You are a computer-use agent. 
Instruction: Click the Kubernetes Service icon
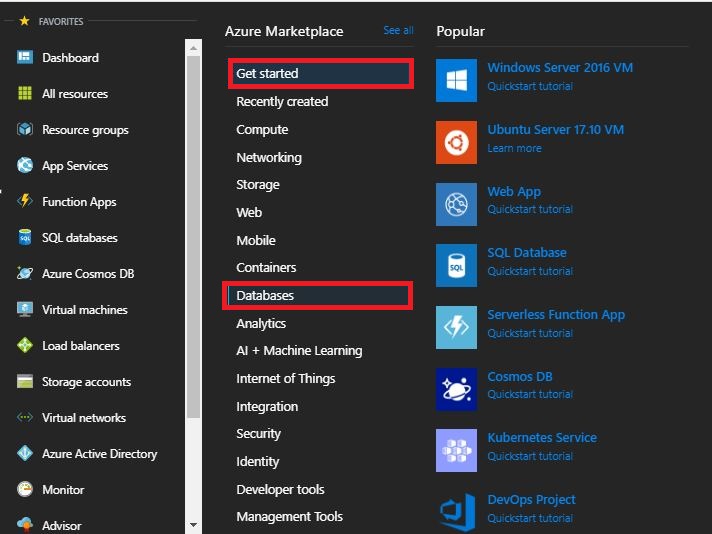[456, 451]
